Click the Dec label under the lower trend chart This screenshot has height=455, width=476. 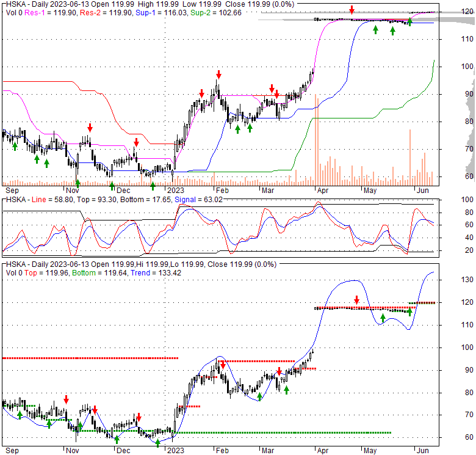(x=123, y=451)
